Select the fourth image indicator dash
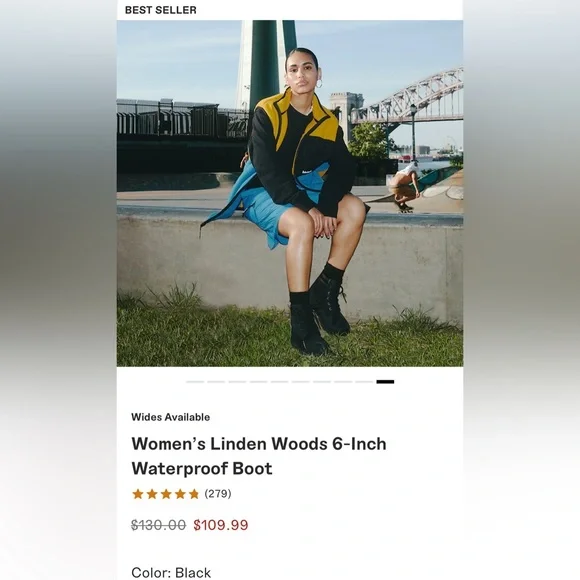 (x=258, y=382)
